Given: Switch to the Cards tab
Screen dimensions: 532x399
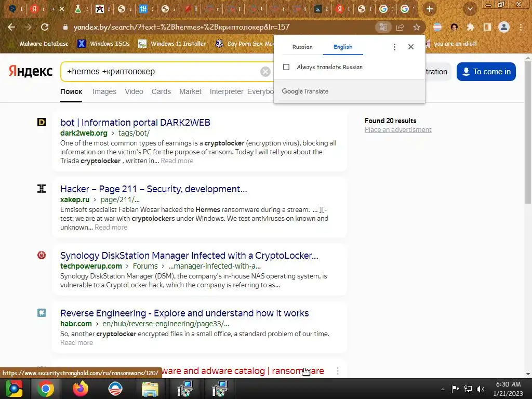Looking at the screenshot, I should coord(161,91).
